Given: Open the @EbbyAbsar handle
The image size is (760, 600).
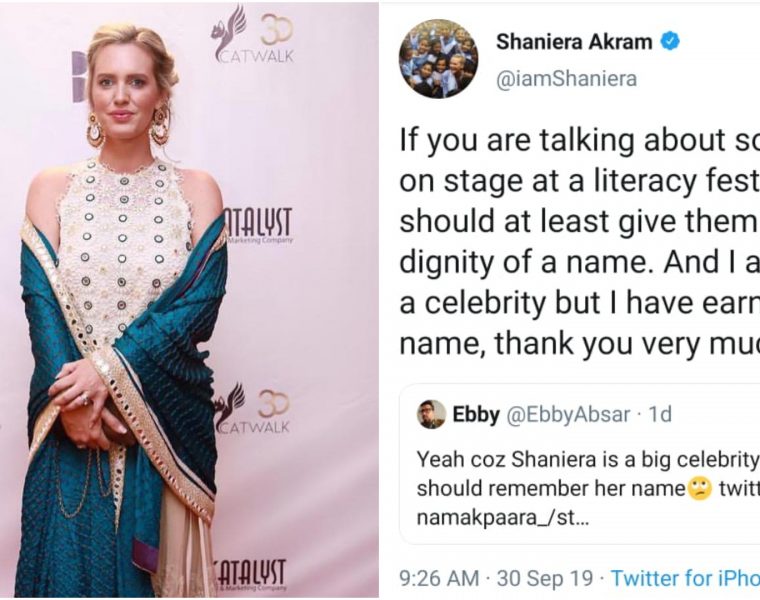Looking at the screenshot, I should click(568, 414).
